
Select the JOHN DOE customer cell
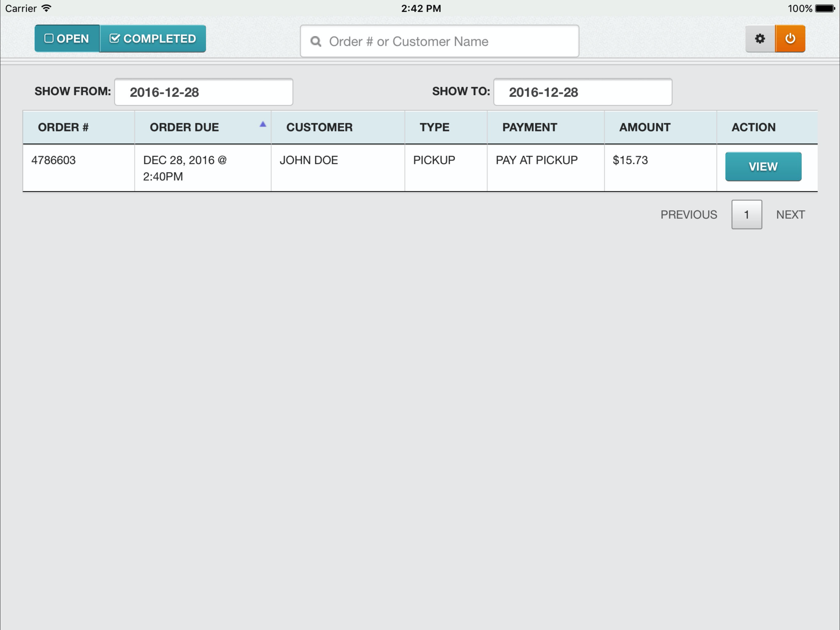click(x=338, y=168)
